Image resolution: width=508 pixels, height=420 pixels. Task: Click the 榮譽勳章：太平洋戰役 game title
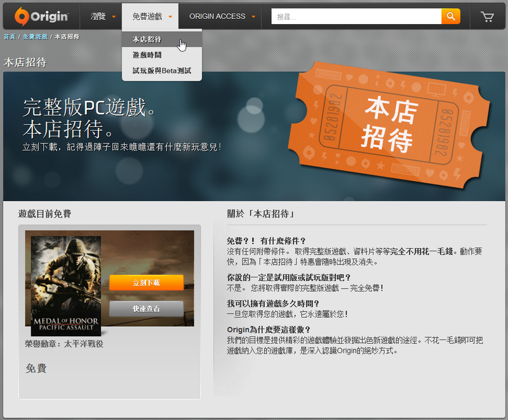64,344
